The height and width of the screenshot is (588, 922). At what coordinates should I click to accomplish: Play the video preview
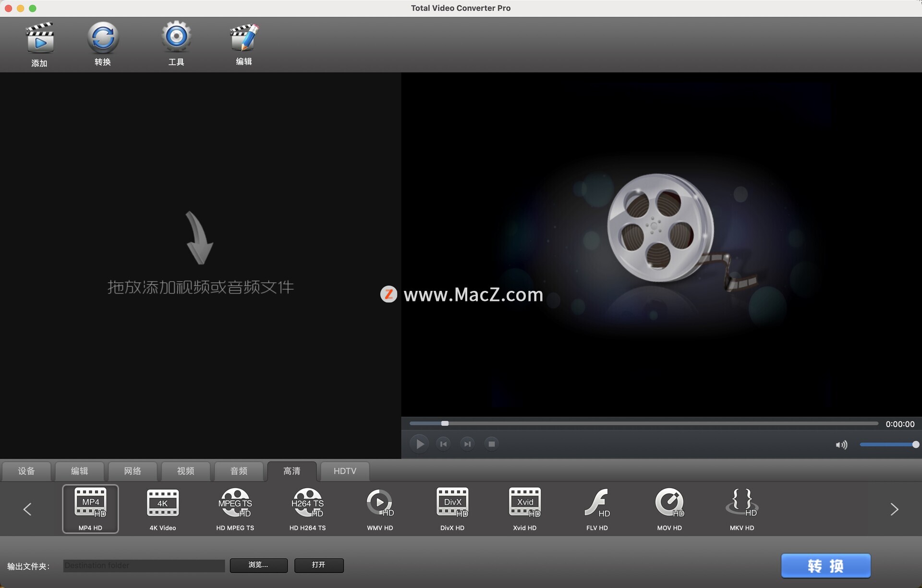click(x=420, y=444)
